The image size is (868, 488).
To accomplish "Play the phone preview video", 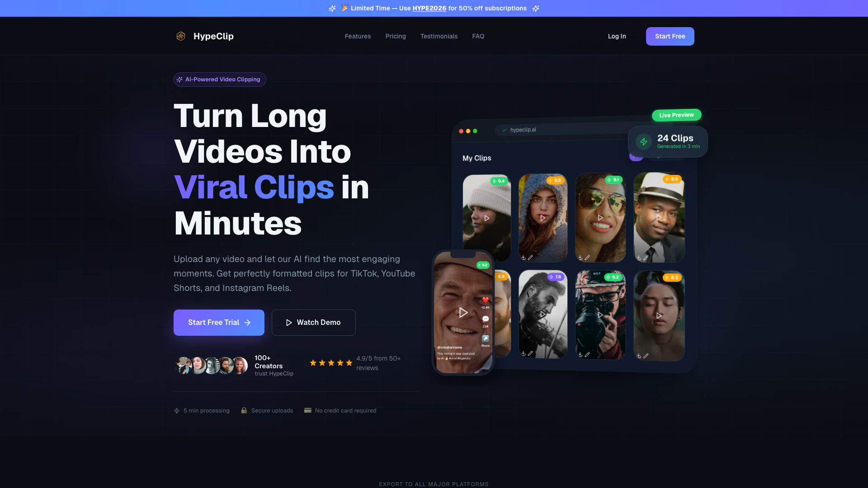I will [x=463, y=313].
